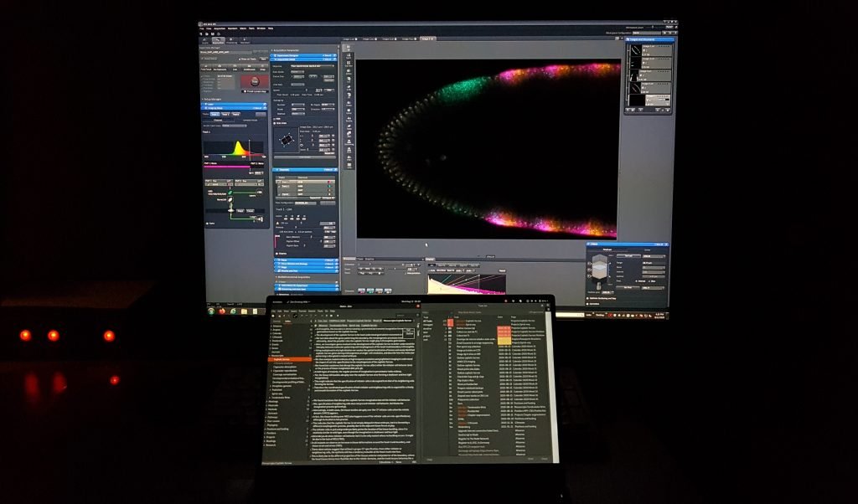Expand the Manuscripts node in Zim index
The width and height of the screenshot is (858, 504).
(269, 355)
